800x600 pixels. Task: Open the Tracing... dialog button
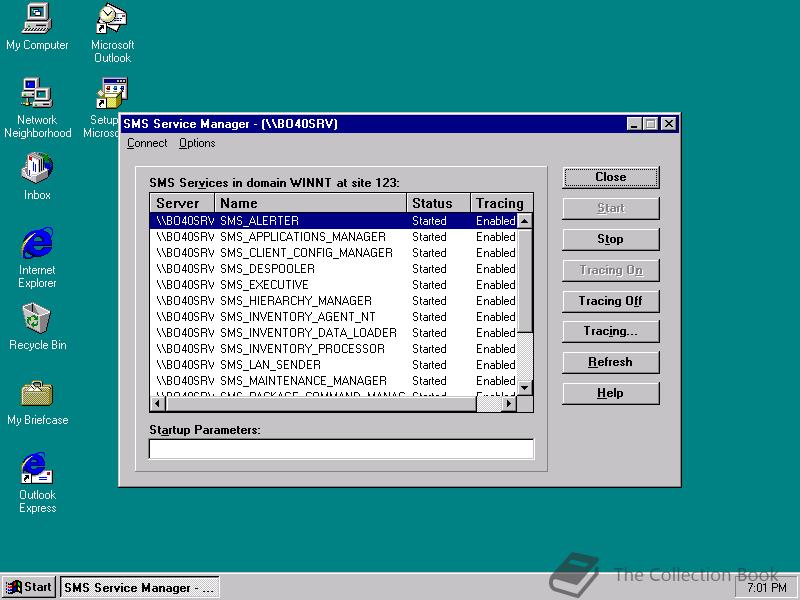click(611, 331)
